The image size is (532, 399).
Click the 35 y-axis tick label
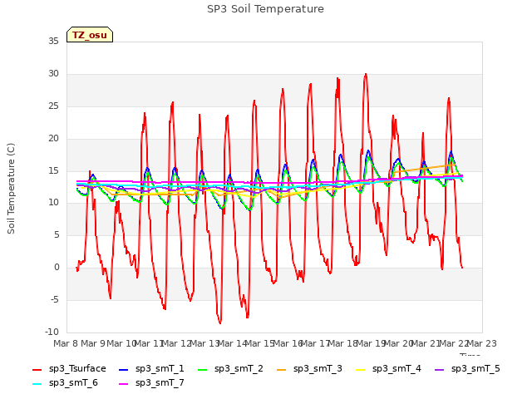pos(53,41)
